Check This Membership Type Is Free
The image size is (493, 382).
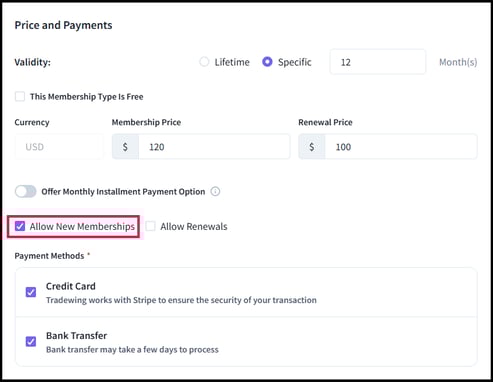[x=20, y=97]
